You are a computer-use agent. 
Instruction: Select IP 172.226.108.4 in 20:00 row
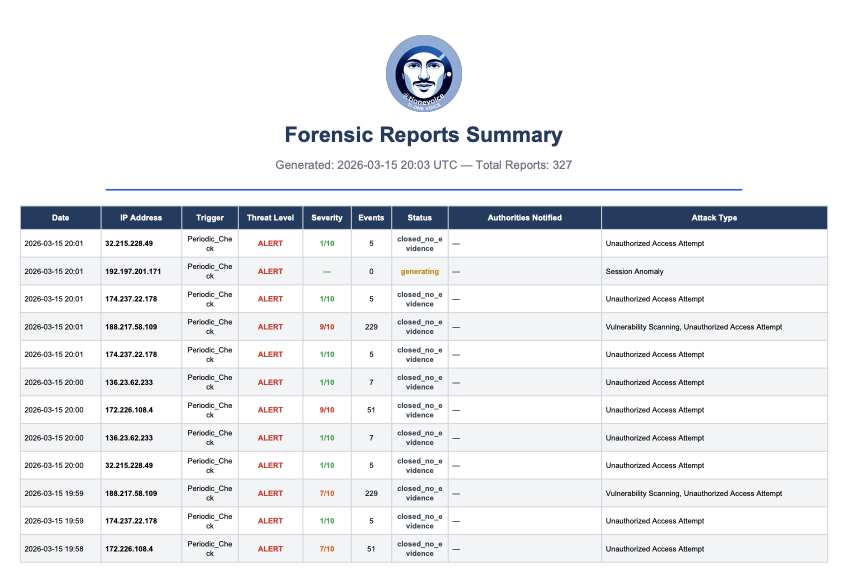point(129,410)
